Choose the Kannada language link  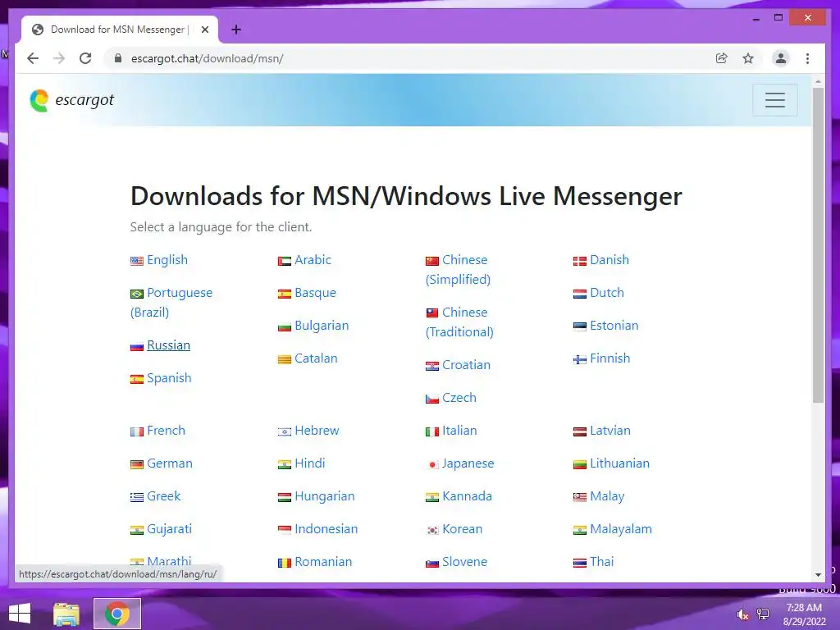point(467,496)
